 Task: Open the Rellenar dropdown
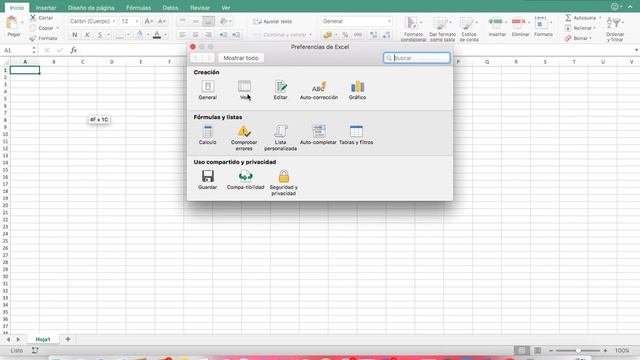(595, 28)
